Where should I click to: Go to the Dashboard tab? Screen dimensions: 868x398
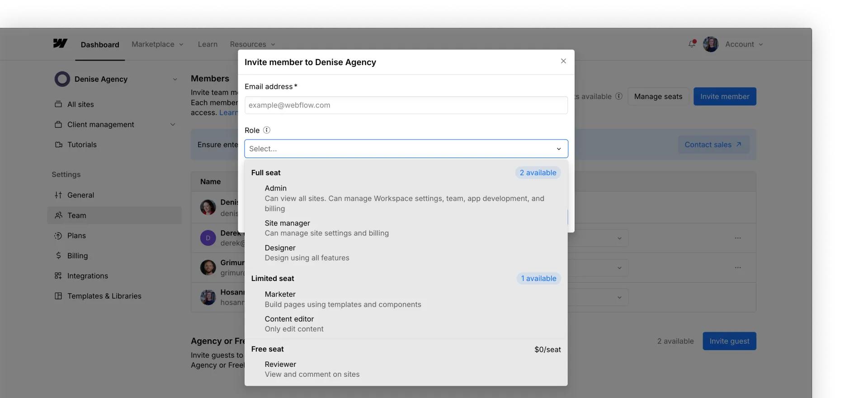click(100, 45)
